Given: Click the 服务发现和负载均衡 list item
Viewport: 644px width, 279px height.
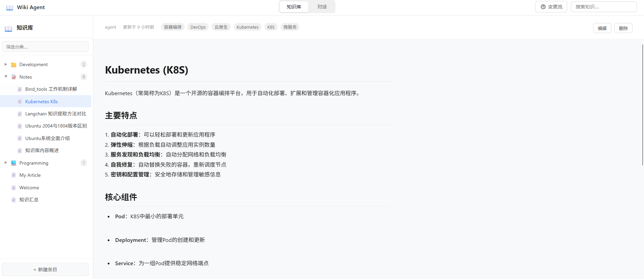Looking at the screenshot, I should pos(166,155).
